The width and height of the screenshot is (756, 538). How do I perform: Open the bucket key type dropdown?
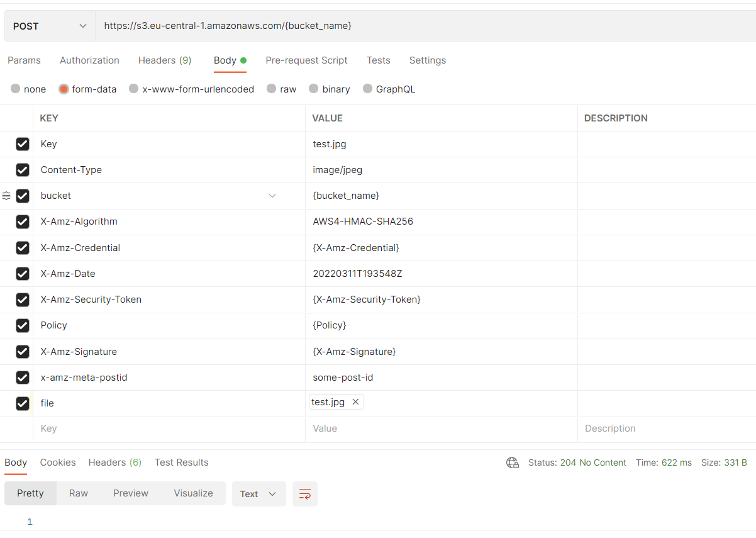pos(272,196)
